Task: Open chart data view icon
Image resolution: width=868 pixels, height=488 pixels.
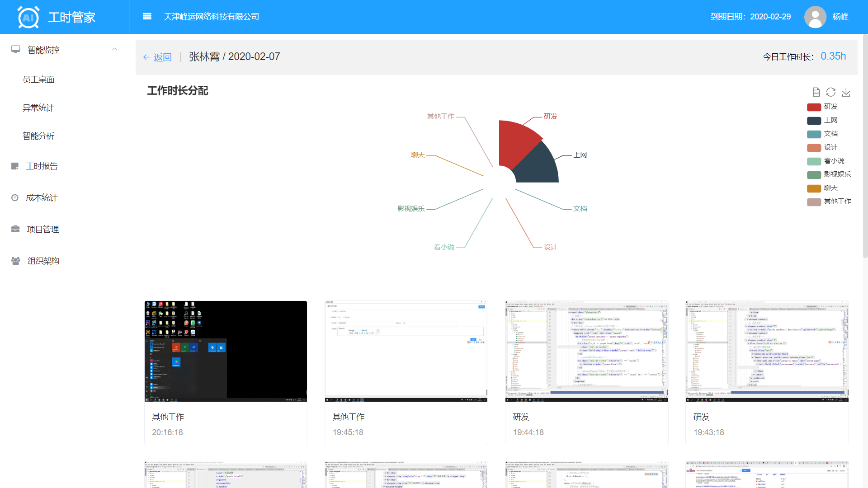Action: [x=816, y=92]
